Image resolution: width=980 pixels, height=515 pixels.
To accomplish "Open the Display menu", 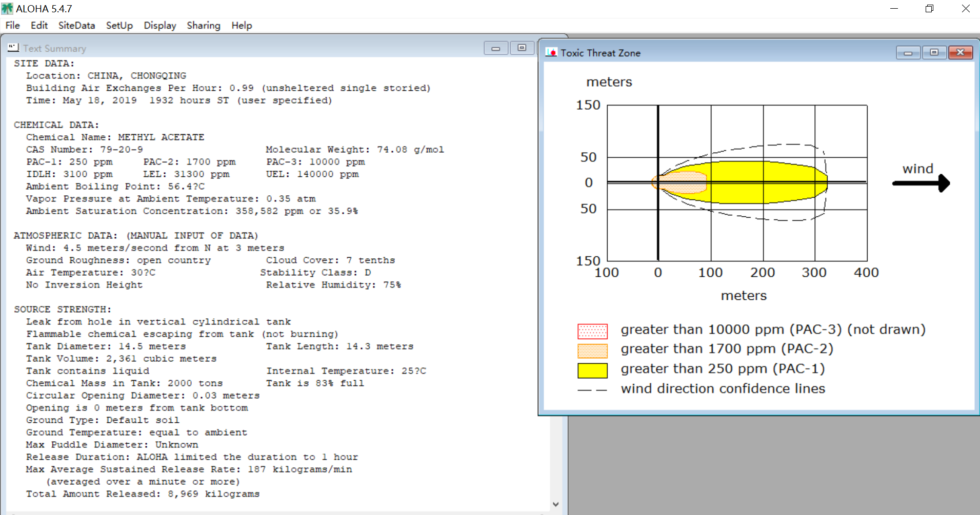I will (x=160, y=26).
